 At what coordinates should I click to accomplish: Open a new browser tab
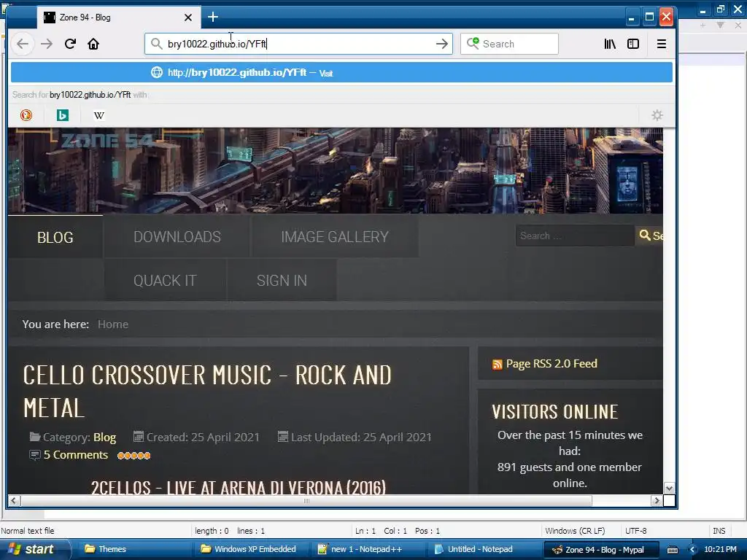(x=213, y=17)
